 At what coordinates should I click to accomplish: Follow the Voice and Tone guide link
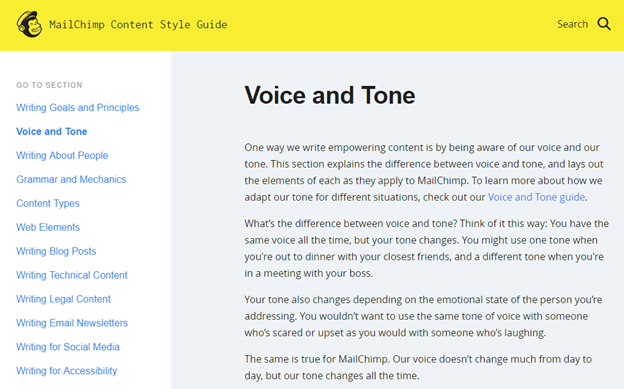pos(536,197)
